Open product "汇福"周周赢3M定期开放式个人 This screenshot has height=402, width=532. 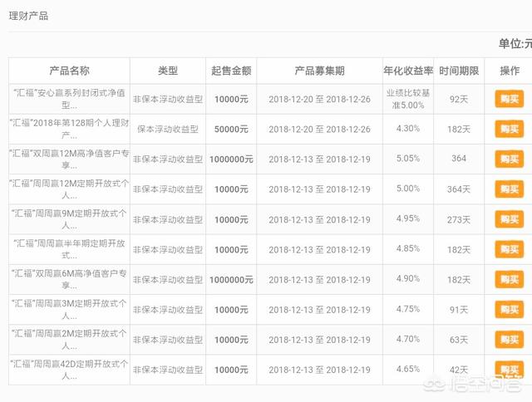point(69,310)
